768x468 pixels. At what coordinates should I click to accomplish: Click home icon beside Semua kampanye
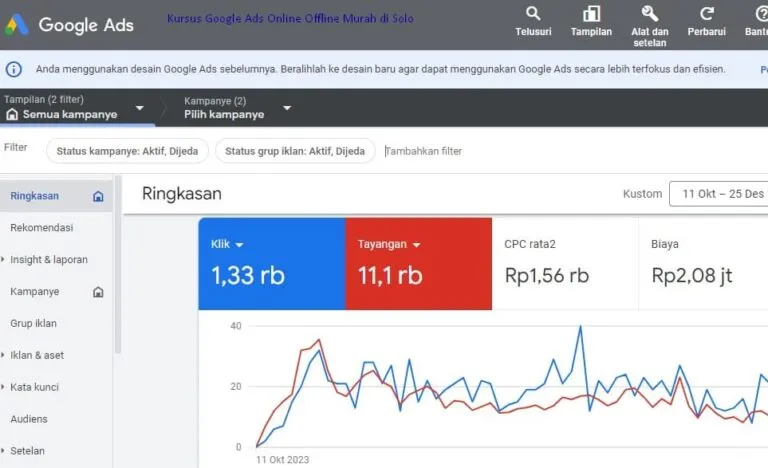point(12,115)
